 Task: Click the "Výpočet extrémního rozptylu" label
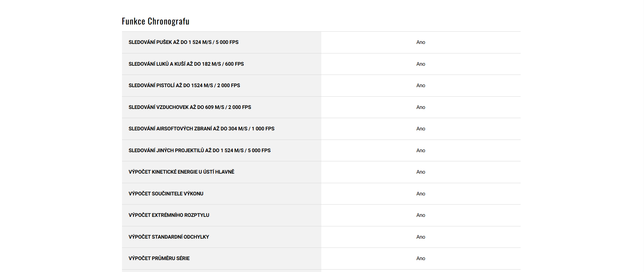point(169,215)
